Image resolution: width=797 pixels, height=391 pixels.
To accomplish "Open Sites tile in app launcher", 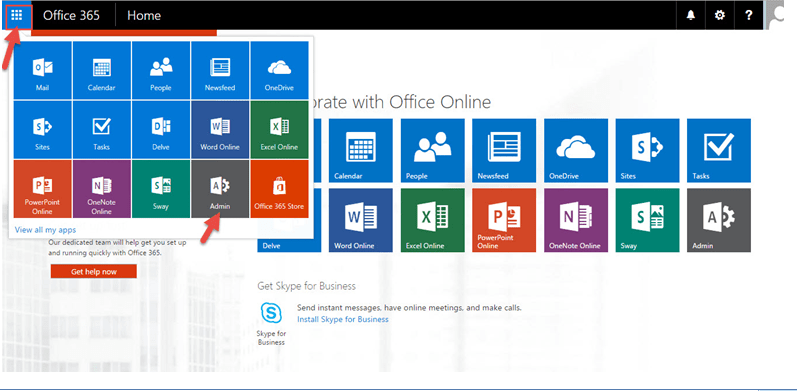I will [x=43, y=130].
